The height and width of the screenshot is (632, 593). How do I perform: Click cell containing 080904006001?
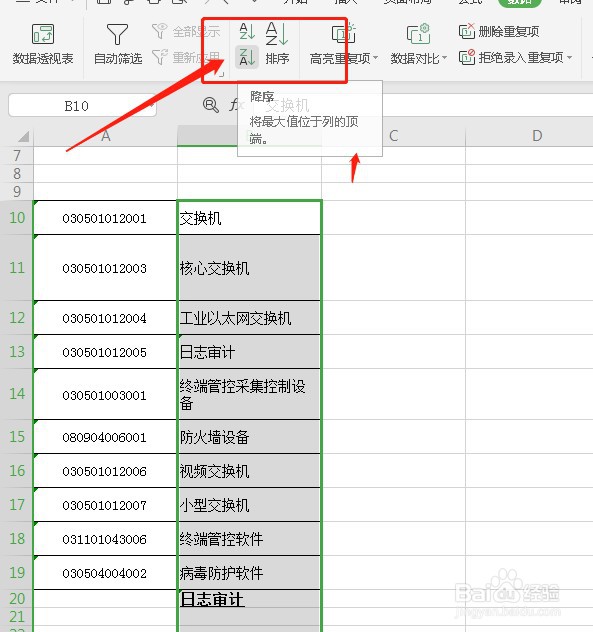point(105,437)
